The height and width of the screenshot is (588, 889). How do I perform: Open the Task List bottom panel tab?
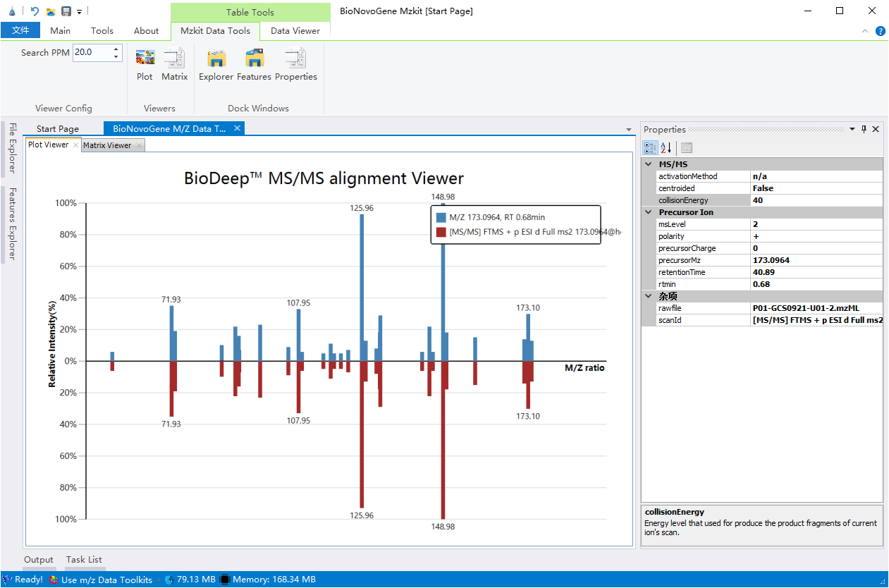point(85,560)
